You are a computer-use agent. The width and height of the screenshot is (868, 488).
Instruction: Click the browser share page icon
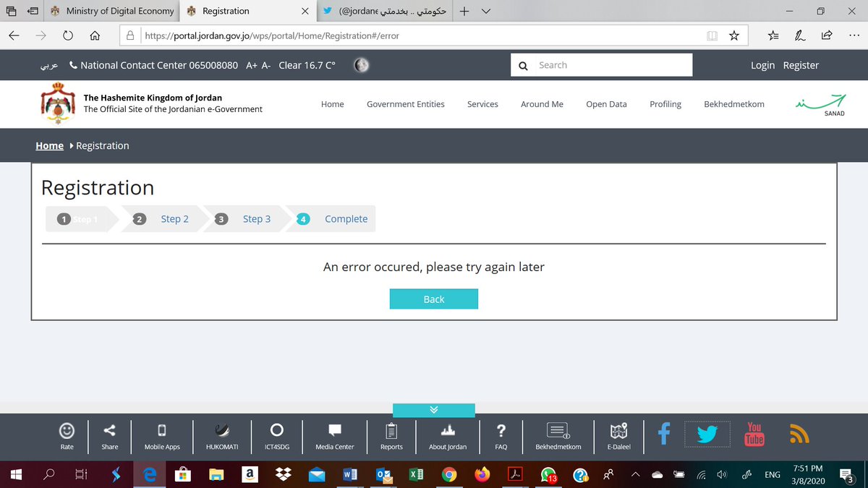click(x=826, y=35)
